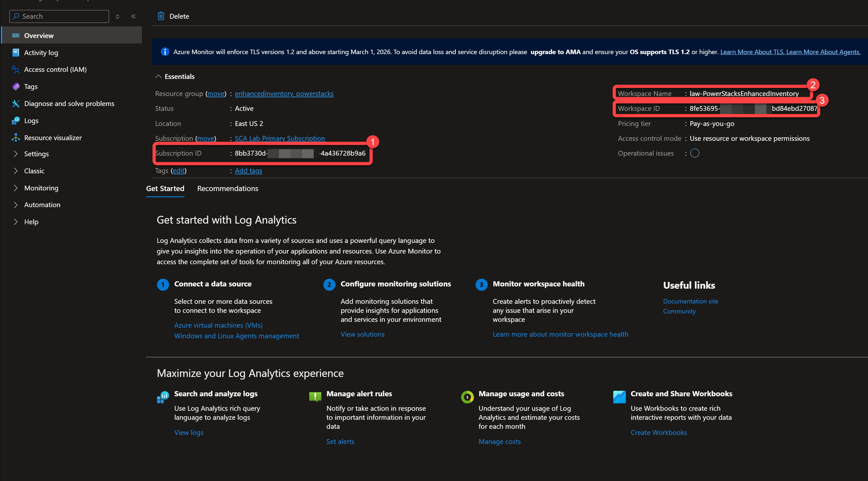Click the Subscription ID value starting 8bb3730d
Image resolution: width=868 pixels, height=481 pixels.
[x=300, y=153]
